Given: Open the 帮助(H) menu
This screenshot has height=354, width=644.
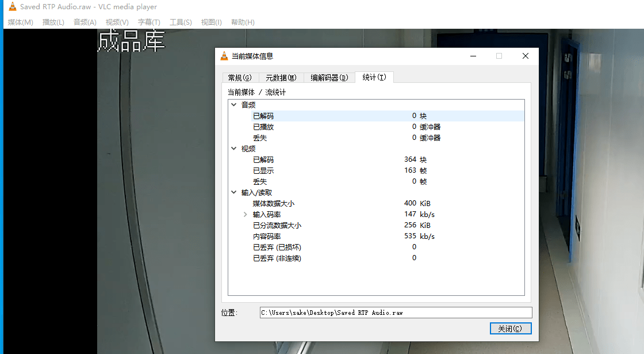Looking at the screenshot, I should click(243, 22).
